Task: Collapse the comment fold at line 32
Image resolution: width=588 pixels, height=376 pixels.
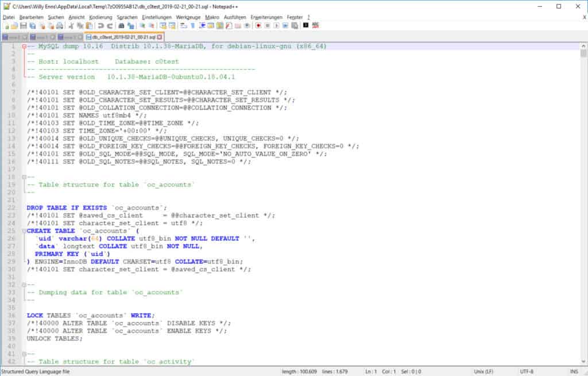Action: (x=23, y=285)
